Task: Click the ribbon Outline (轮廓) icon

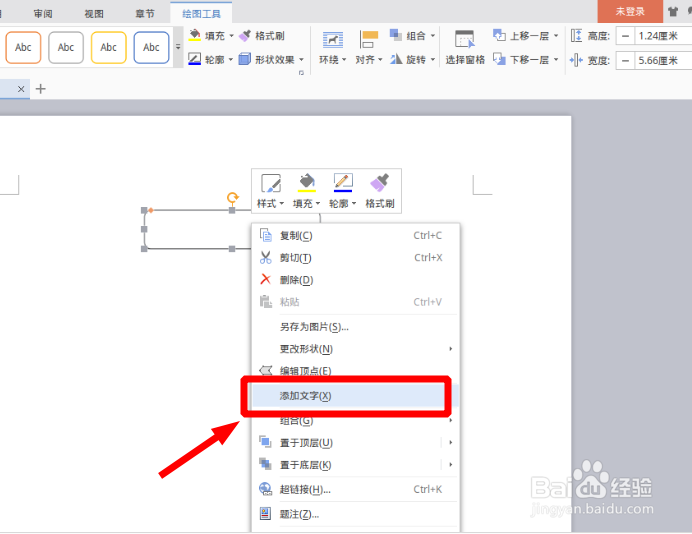Action: click(195, 59)
